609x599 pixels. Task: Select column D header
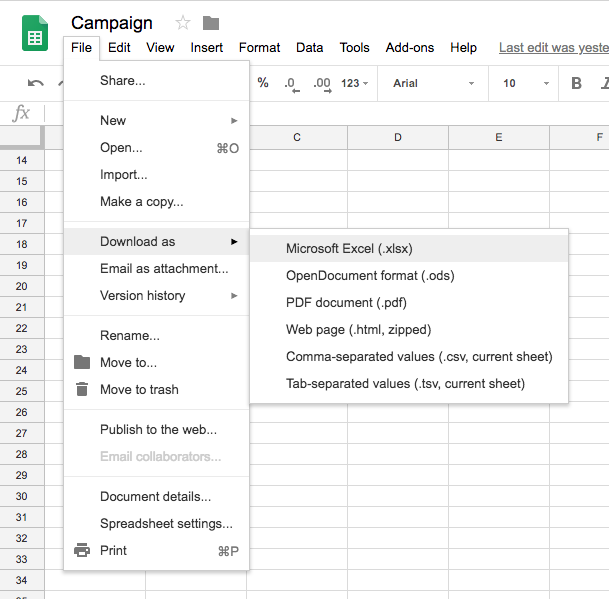coord(398,137)
